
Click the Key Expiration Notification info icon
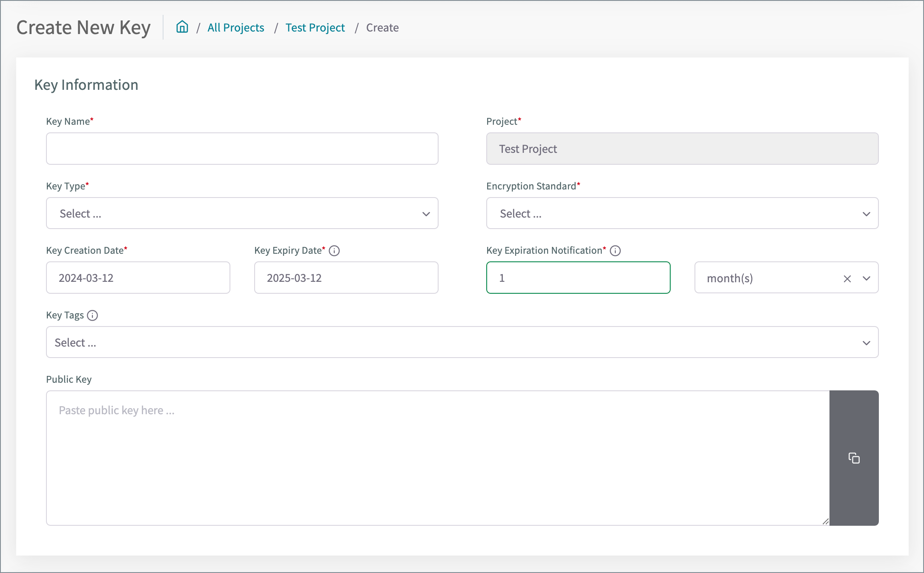[615, 251]
